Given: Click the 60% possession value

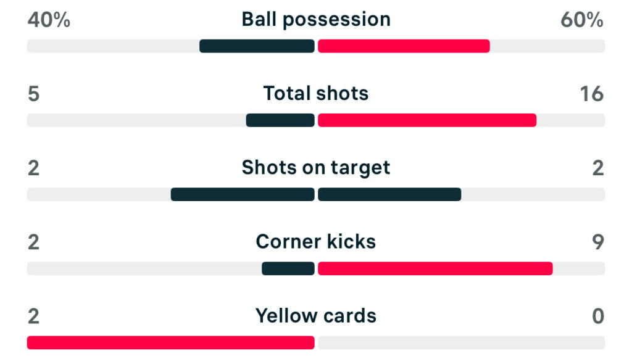Looking at the screenshot, I should tap(582, 20).
